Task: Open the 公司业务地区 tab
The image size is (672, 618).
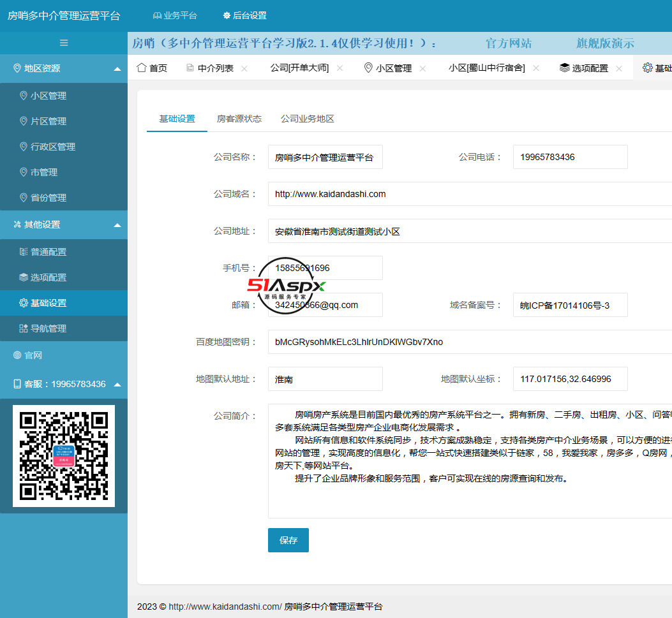Action: [308, 119]
